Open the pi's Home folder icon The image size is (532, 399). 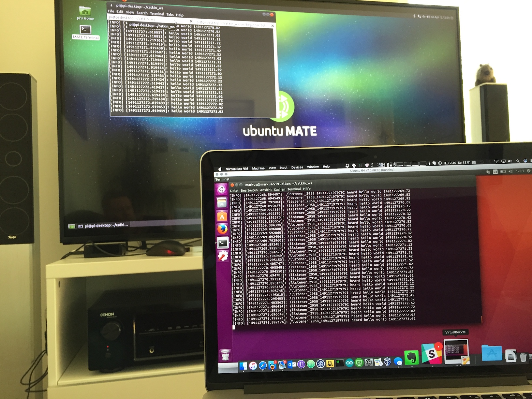[85, 13]
